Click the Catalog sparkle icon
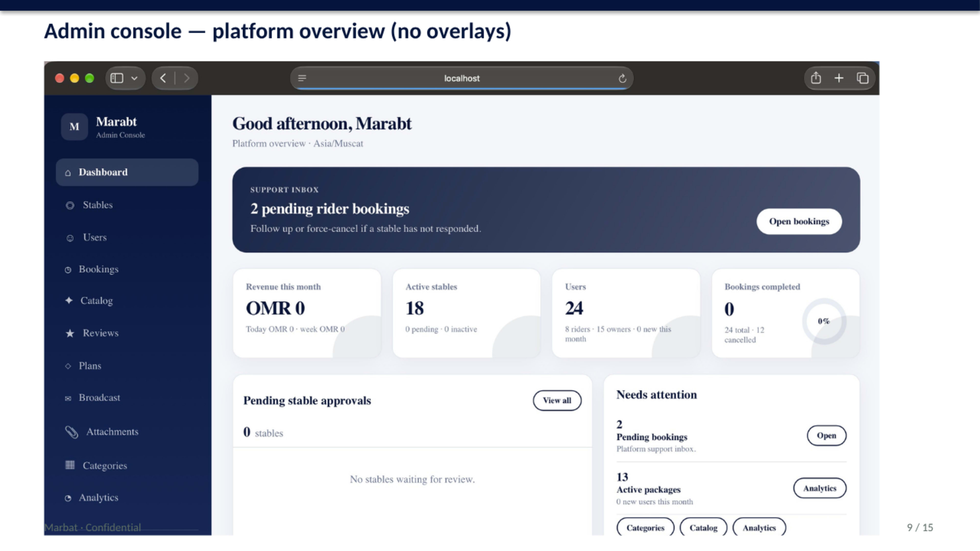This screenshot has height=551, width=980. pos(69,300)
